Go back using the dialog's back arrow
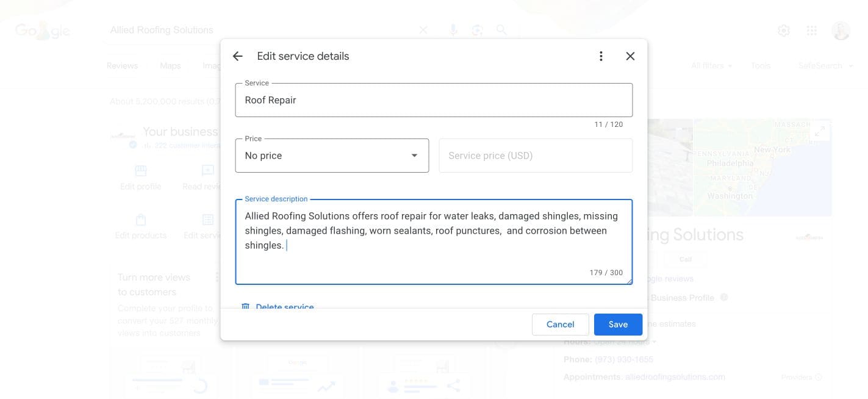Screen dimensions: 868x399 [238, 56]
